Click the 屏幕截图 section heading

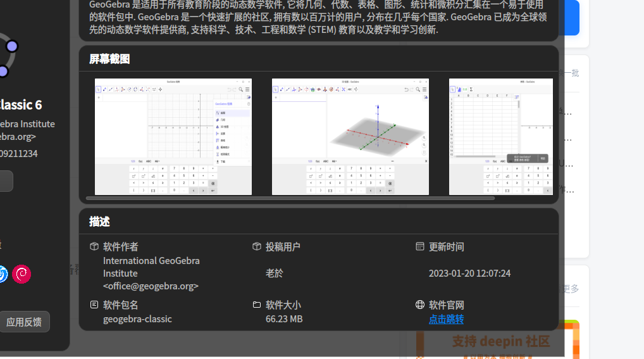pyautogui.click(x=109, y=60)
